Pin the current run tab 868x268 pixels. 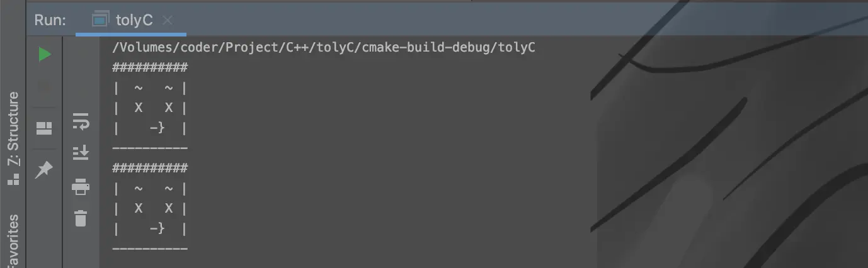click(x=44, y=169)
